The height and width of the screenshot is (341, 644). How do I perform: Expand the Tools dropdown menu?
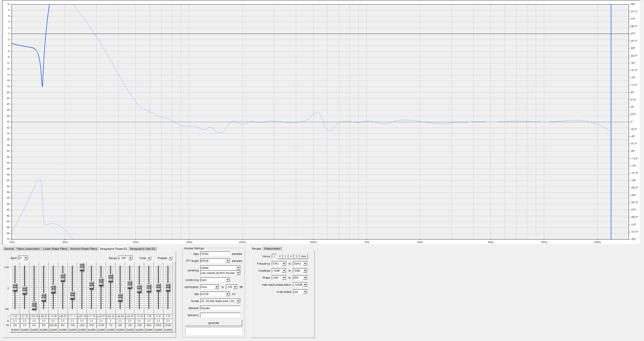coord(149,258)
